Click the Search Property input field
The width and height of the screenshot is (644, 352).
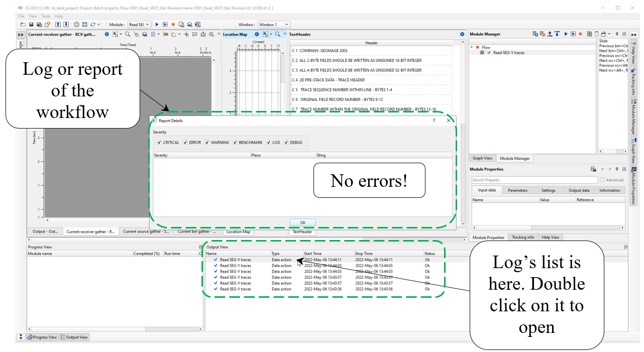534,180
